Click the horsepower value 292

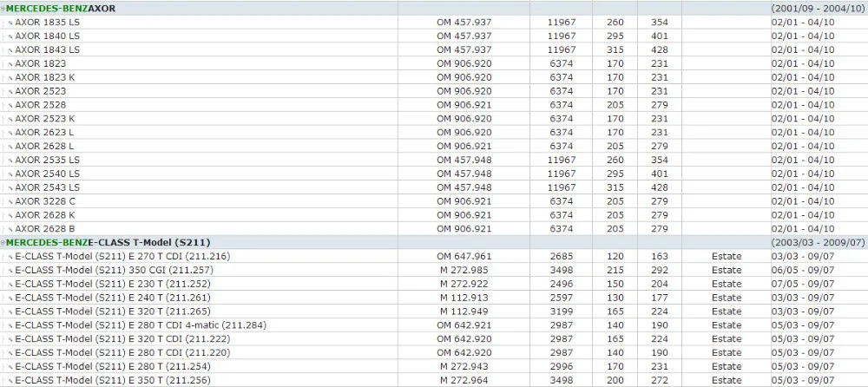pos(660,270)
